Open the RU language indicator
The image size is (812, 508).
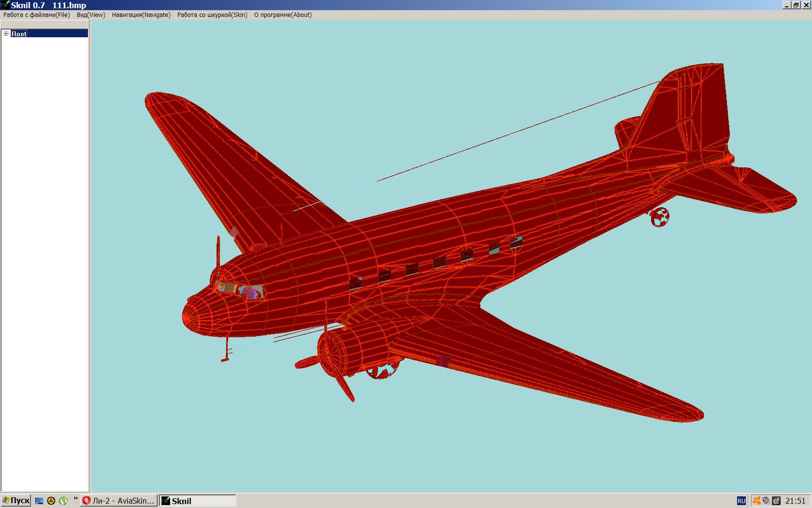click(x=741, y=501)
